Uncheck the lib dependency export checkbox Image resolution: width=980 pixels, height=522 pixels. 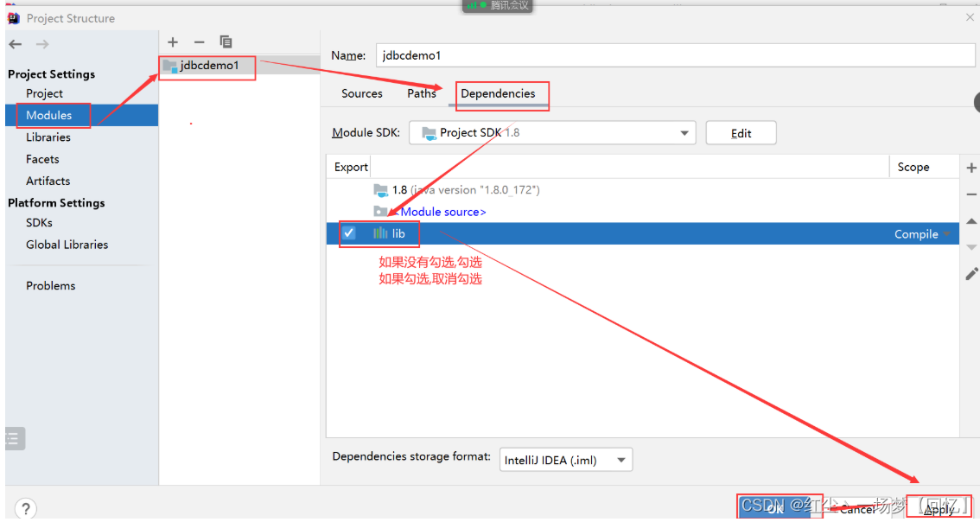tap(348, 232)
